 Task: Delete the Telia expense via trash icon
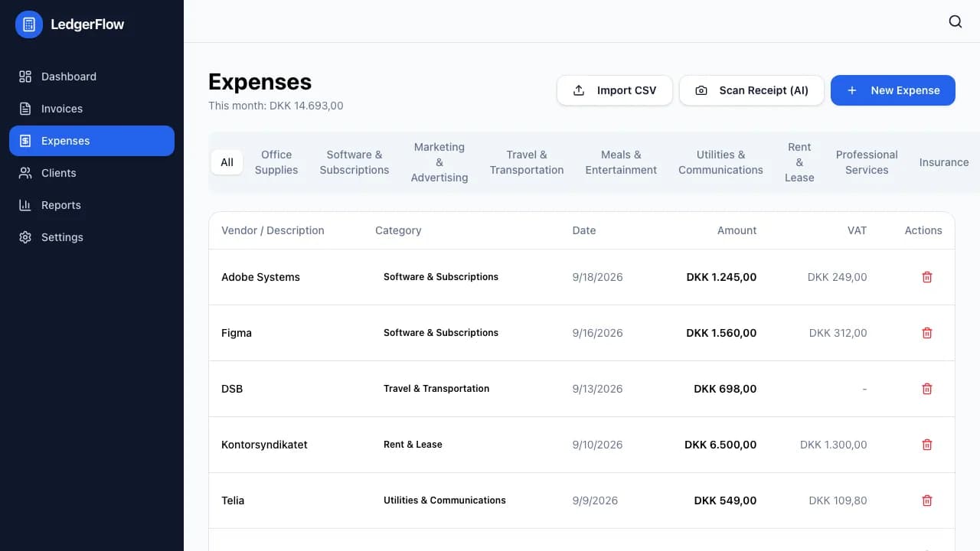[x=927, y=500]
